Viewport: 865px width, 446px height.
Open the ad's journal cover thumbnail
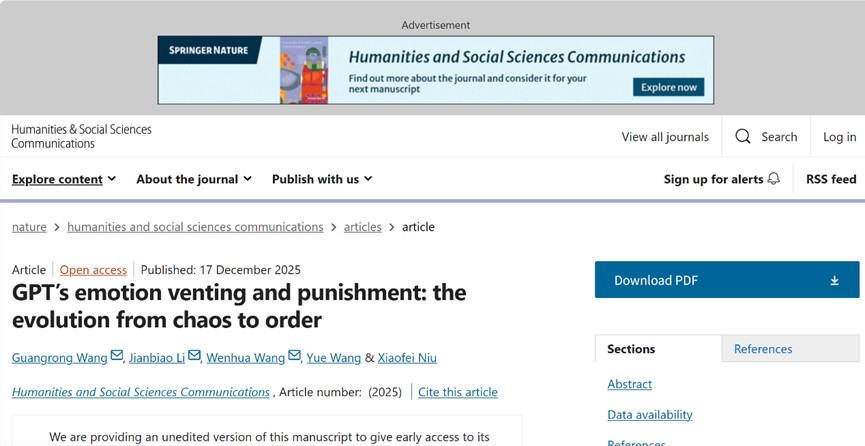click(x=303, y=70)
